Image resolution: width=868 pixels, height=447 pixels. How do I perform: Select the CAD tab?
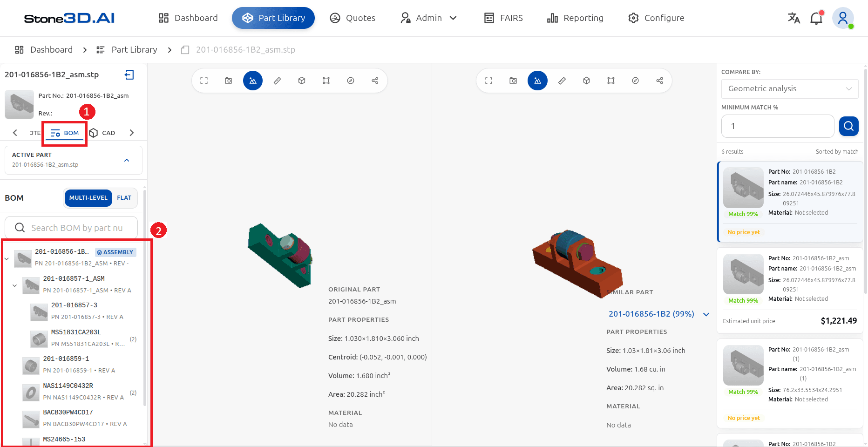tap(102, 133)
